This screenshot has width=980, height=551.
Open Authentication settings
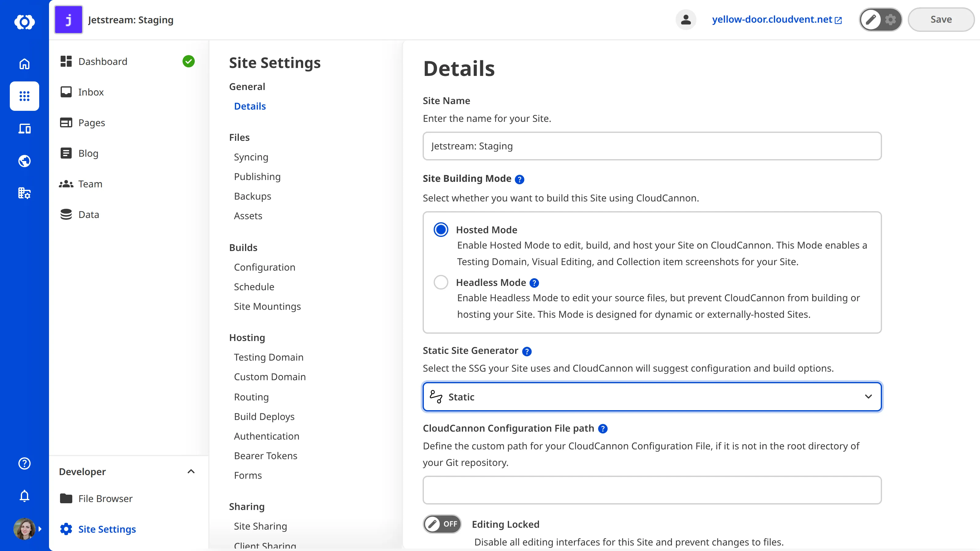[266, 436]
